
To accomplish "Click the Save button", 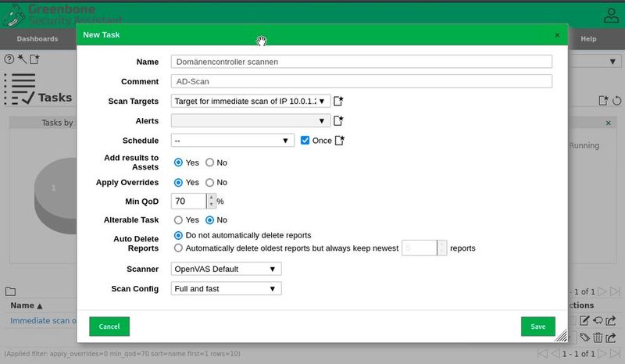I will point(537,327).
